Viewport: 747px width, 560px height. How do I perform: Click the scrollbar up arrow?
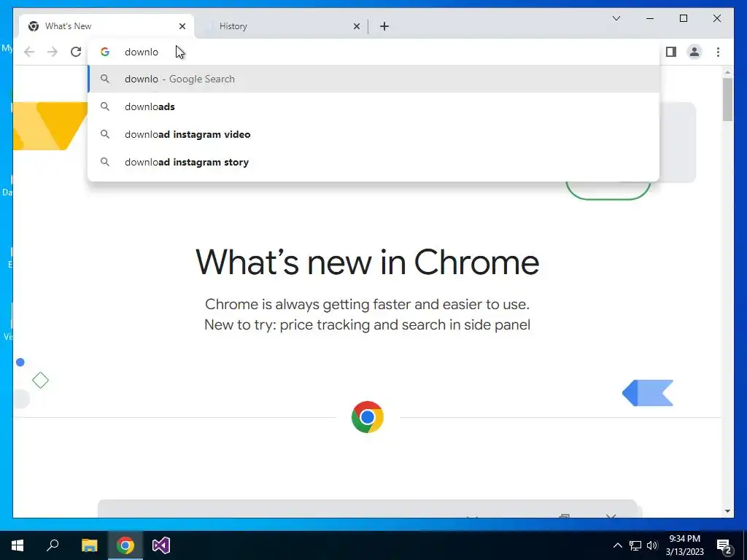[727, 72]
